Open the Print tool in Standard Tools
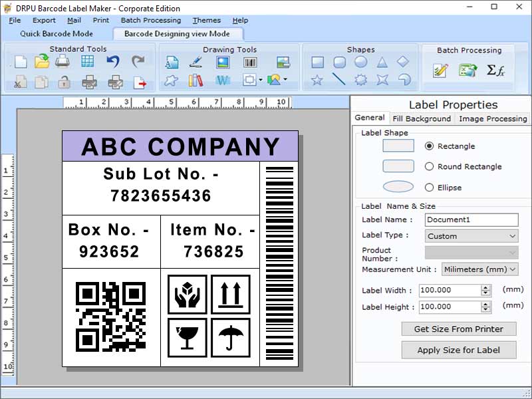Screen dimensions: 532x399 (61, 61)
